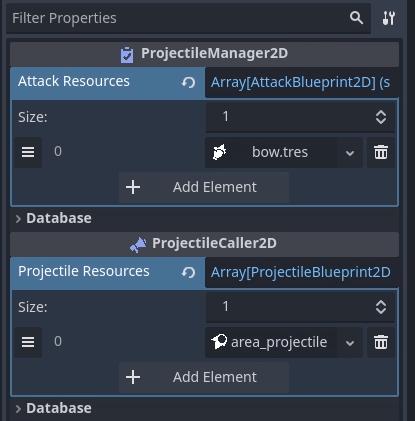Adjust the Attack Resources Size stepper arrows
Viewport: 415px width, 421px height.
pyautogui.click(x=381, y=117)
